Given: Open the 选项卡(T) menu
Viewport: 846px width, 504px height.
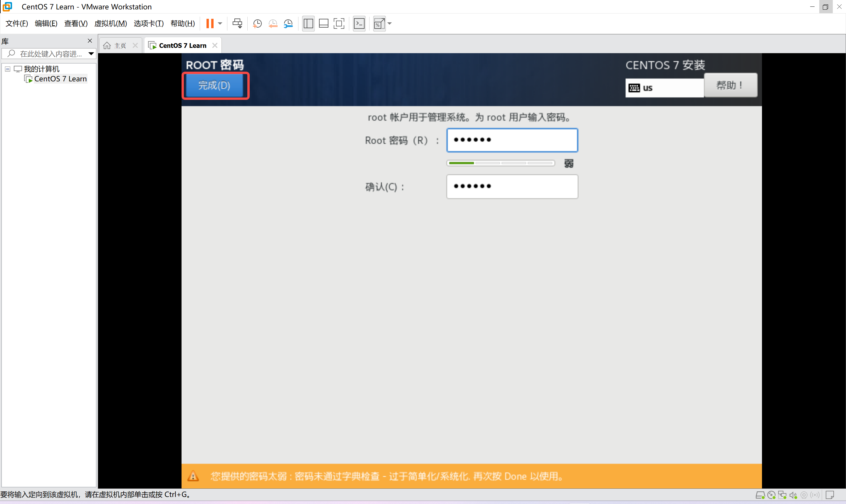Looking at the screenshot, I should pos(148,23).
